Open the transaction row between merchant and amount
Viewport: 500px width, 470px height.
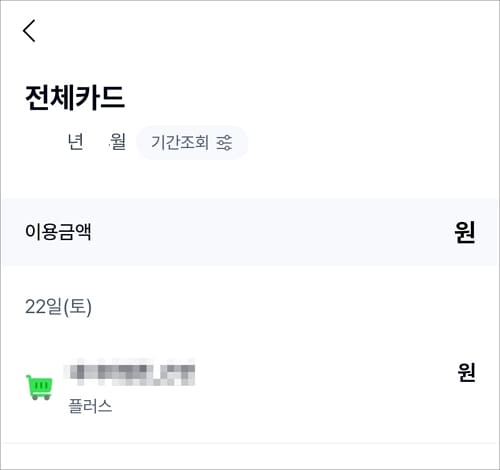325,387
